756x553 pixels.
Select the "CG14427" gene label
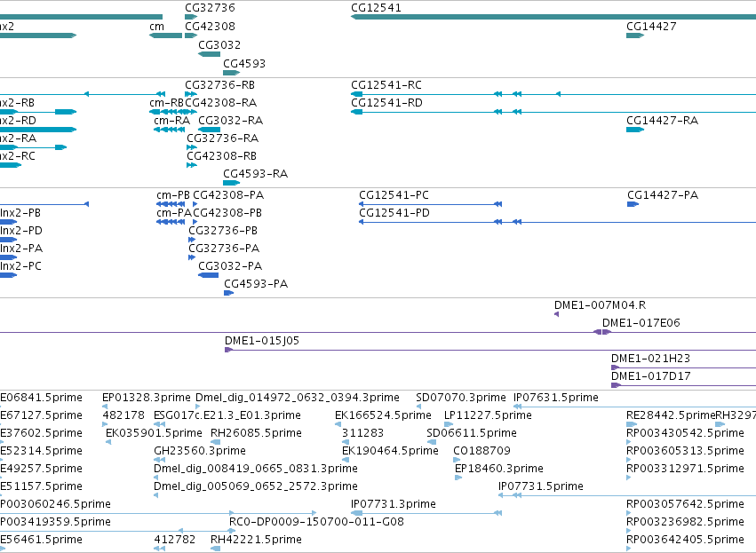point(651,26)
